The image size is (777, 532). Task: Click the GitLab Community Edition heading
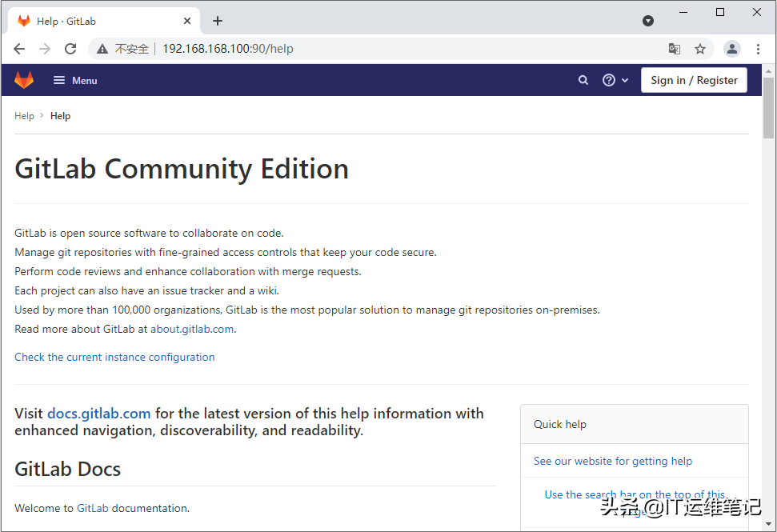(182, 169)
